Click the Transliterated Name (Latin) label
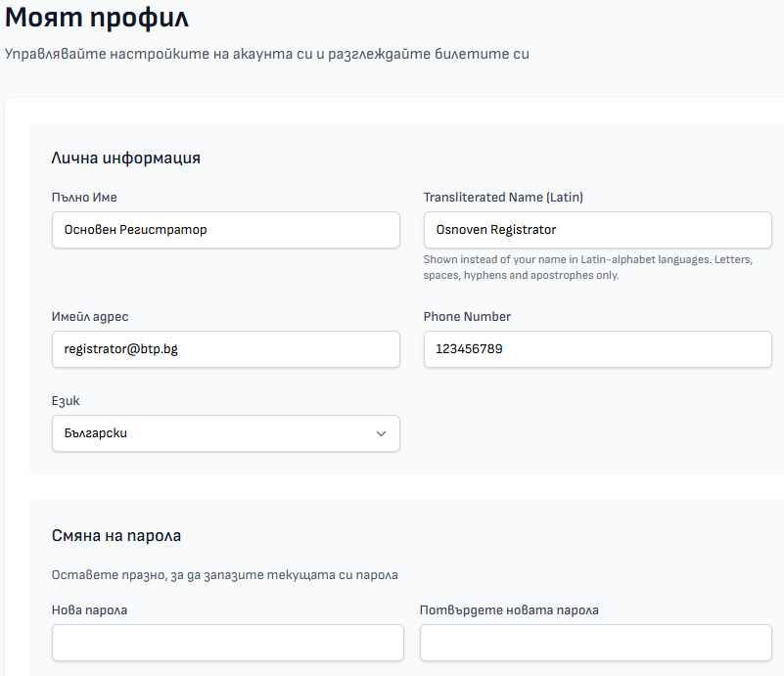784x676 pixels. click(503, 198)
